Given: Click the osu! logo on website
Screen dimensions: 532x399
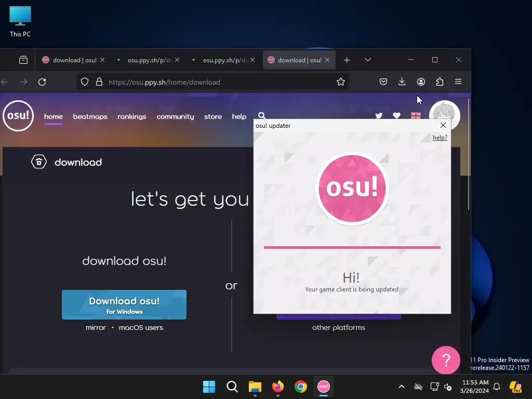Looking at the screenshot, I should coord(18,116).
